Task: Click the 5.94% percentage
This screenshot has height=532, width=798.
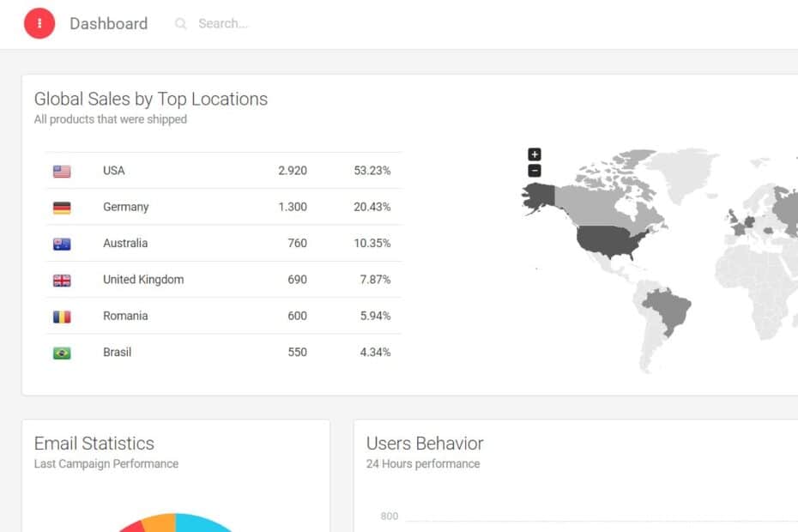Action: tap(375, 316)
